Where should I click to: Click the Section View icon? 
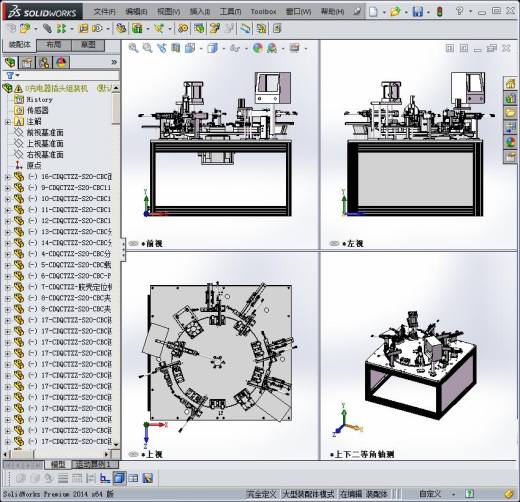tap(176, 48)
